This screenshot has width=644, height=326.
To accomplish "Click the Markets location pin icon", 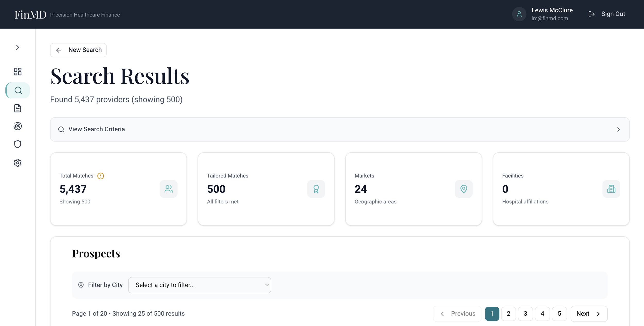I will point(463,189).
